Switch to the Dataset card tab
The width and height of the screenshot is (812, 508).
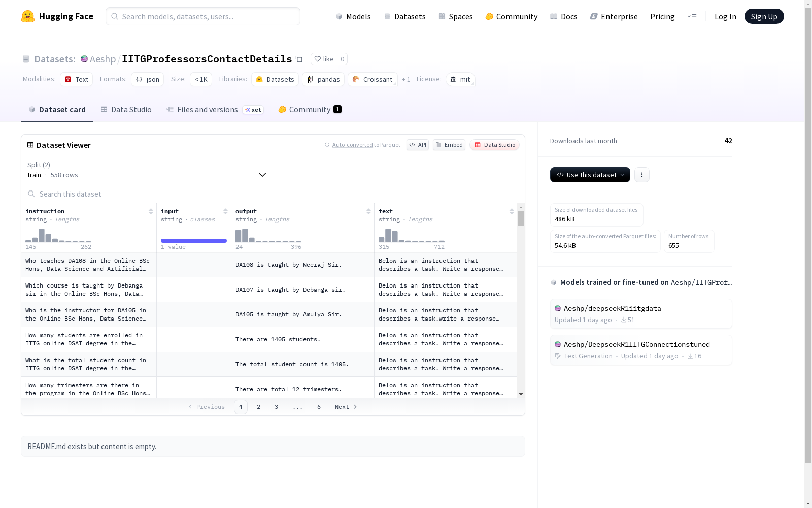(x=57, y=109)
